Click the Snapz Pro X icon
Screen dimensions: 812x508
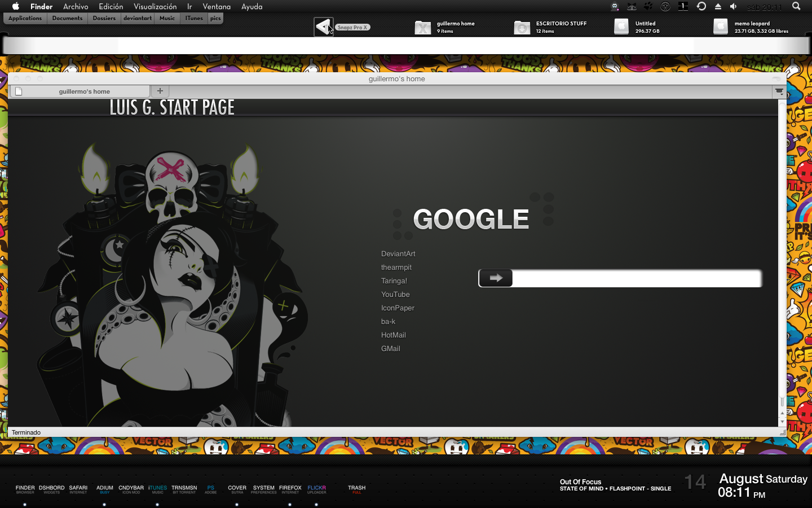tap(324, 27)
